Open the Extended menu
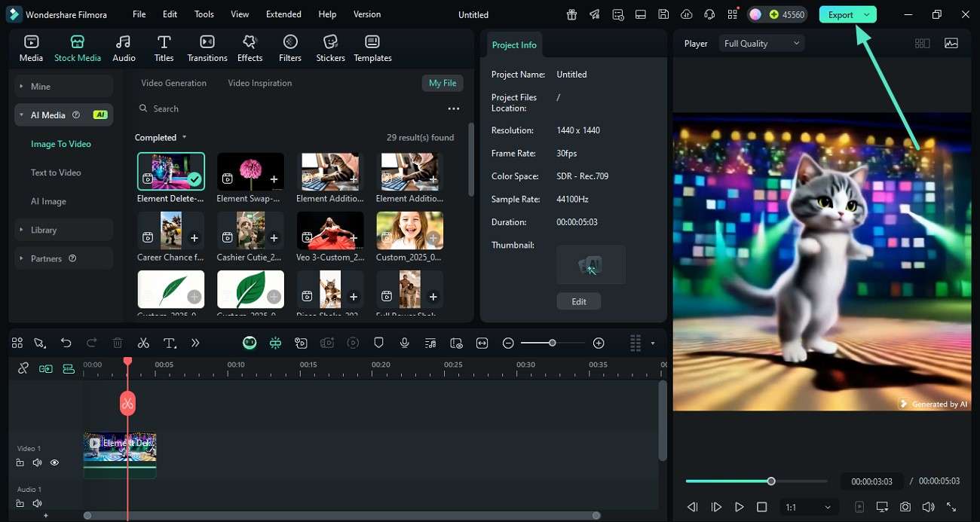This screenshot has width=980, height=522. [283, 14]
